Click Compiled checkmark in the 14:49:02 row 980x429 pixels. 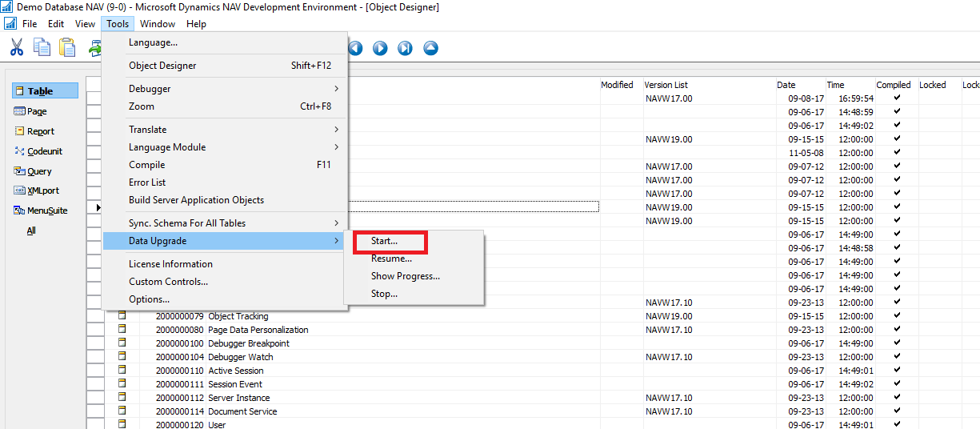tap(897, 125)
